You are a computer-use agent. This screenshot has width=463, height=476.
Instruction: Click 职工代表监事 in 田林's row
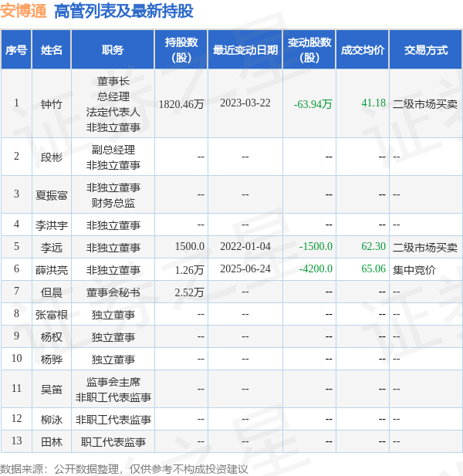pyautogui.click(x=113, y=442)
